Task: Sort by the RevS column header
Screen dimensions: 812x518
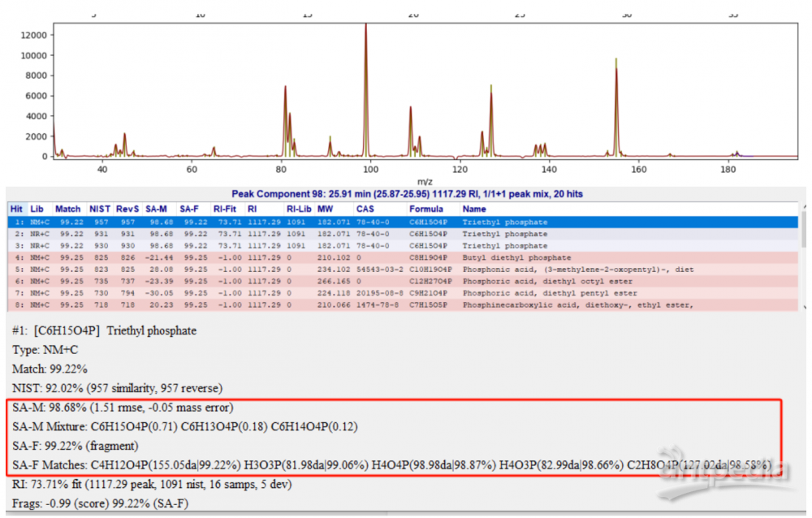Action: [x=126, y=209]
